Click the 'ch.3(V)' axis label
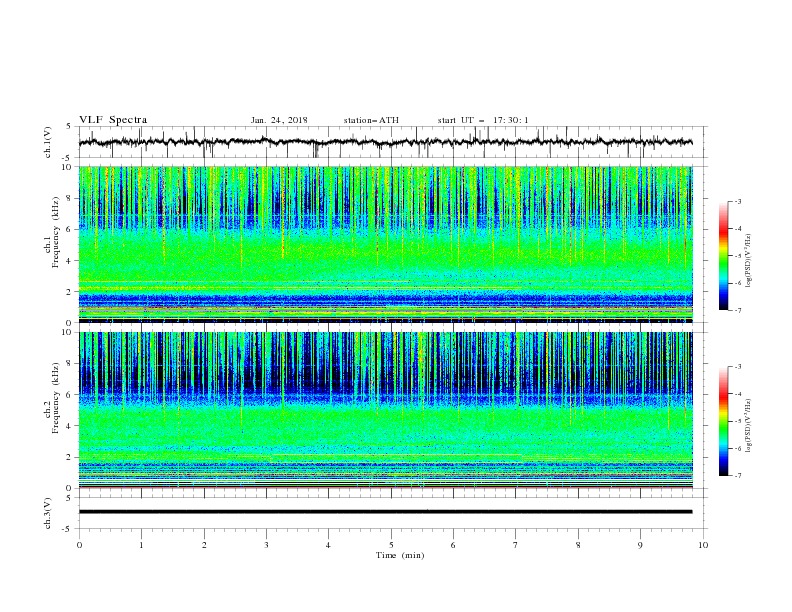The height and width of the screenshot is (612, 792). pyautogui.click(x=48, y=513)
